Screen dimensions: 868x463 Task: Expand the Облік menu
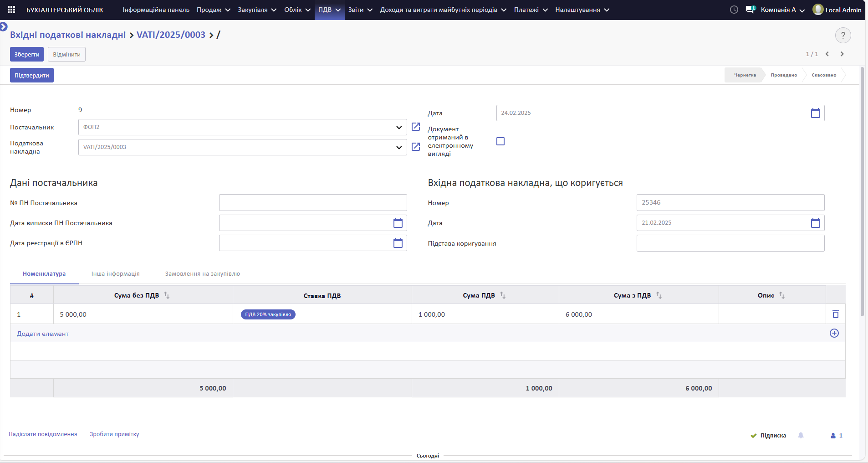tap(297, 10)
